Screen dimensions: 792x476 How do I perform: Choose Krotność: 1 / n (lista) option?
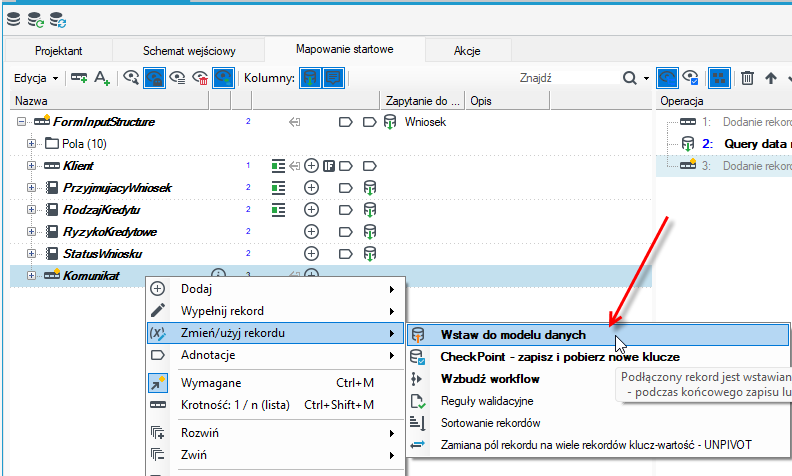pyautogui.click(x=275, y=405)
